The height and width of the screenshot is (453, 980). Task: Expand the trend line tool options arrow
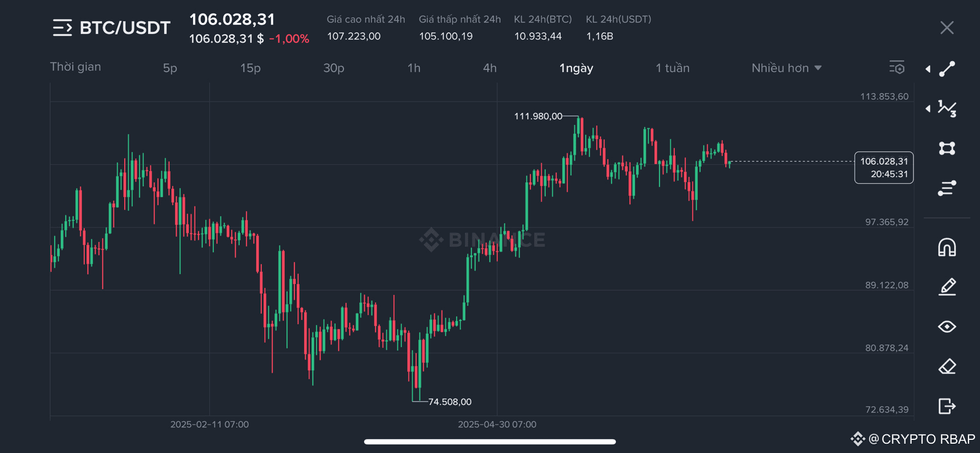(x=928, y=69)
